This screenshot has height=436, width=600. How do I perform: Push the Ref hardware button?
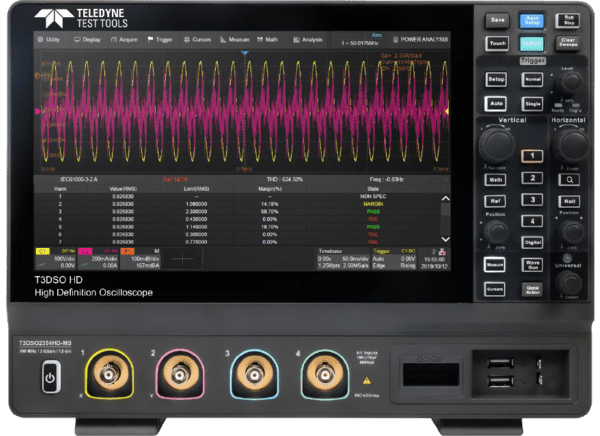[496, 201]
